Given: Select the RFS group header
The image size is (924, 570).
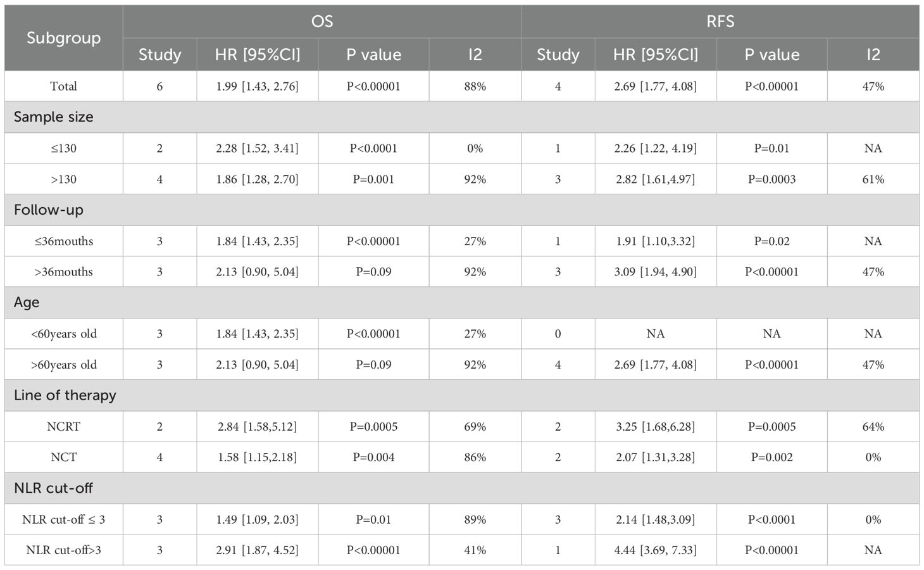Looking at the screenshot, I should (720, 22).
